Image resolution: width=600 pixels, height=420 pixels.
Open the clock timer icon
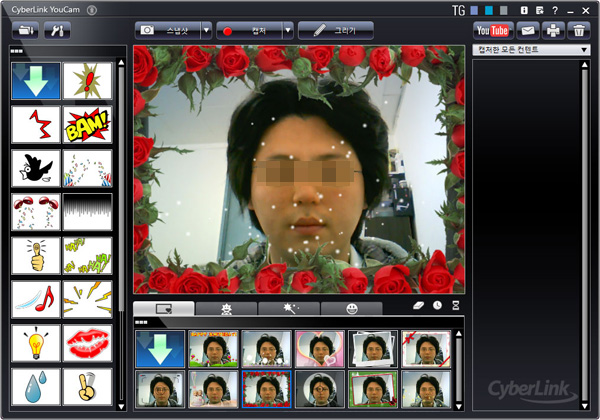[x=437, y=305]
